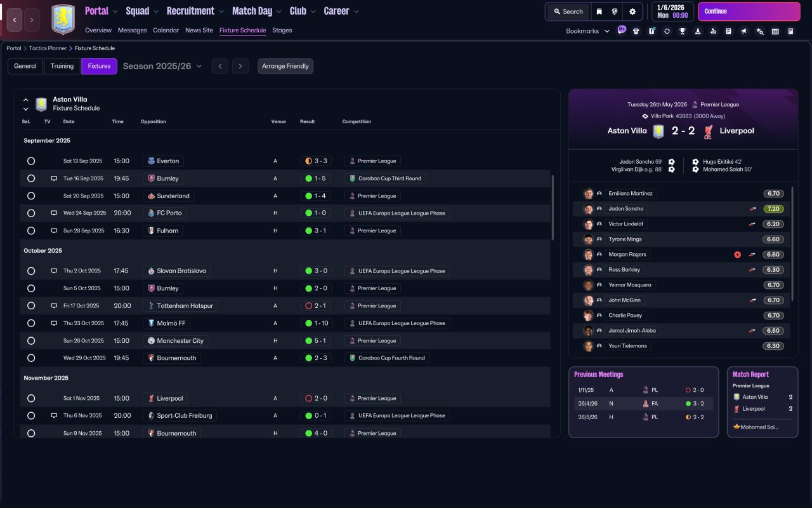Go back with the left arrow navigation button

tap(15, 20)
